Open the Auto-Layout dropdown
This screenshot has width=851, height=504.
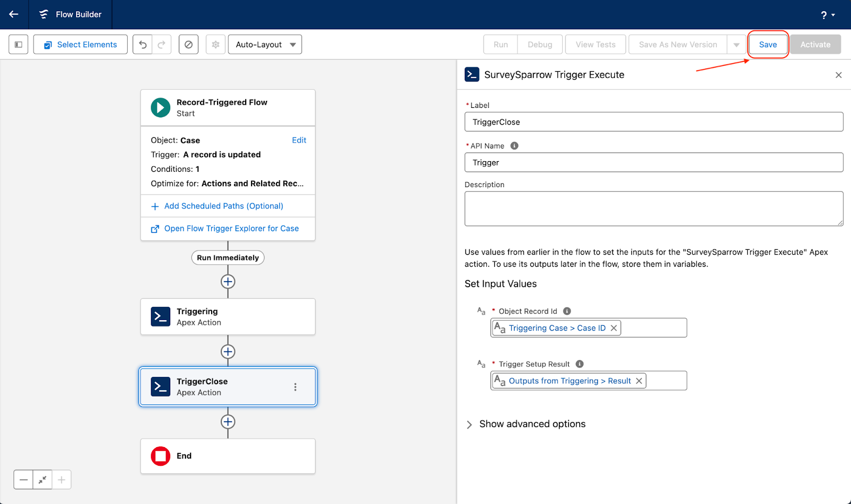(x=265, y=45)
